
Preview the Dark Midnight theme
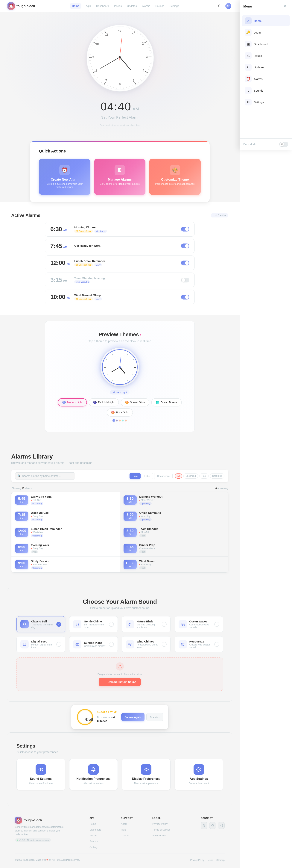[x=104, y=402]
